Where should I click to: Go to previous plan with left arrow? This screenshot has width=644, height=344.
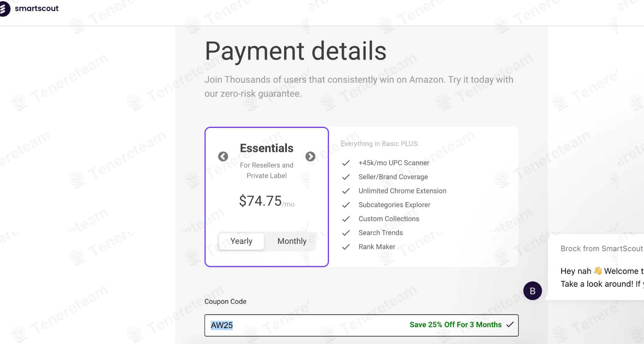coord(223,157)
